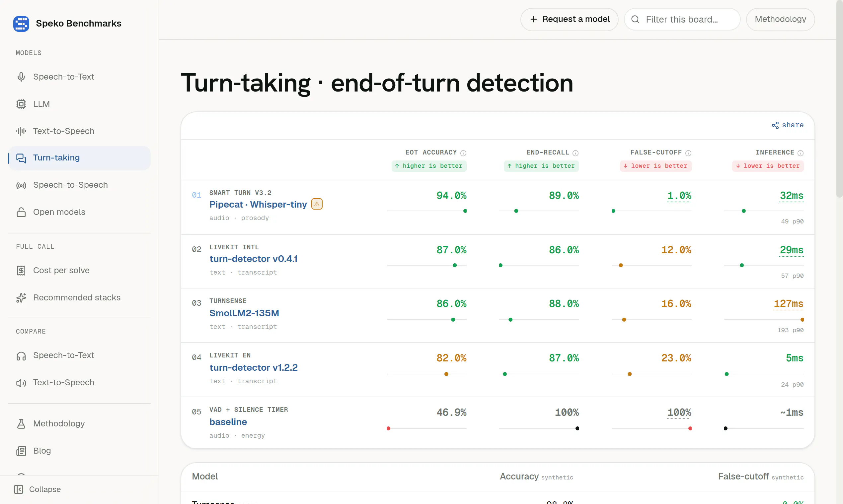The image size is (843, 504).
Task: Click the page vertical scrollbar
Action: click(840, 98)
